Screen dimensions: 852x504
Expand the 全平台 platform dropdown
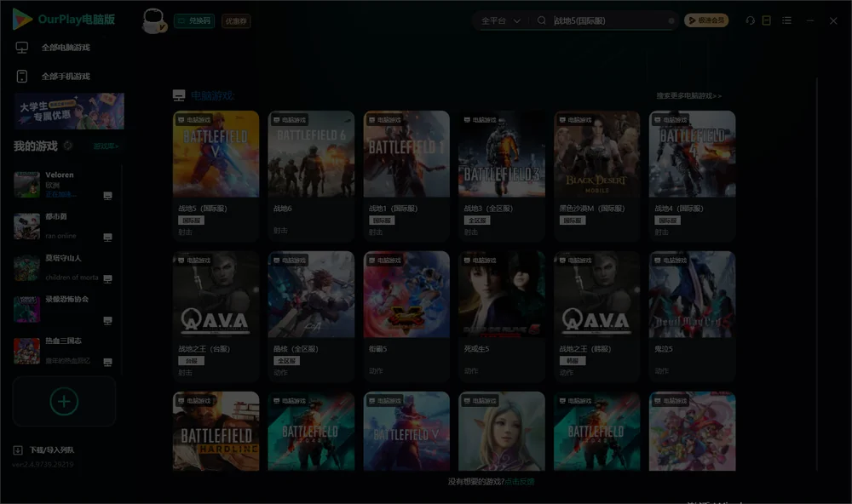[x=500, y=20]
